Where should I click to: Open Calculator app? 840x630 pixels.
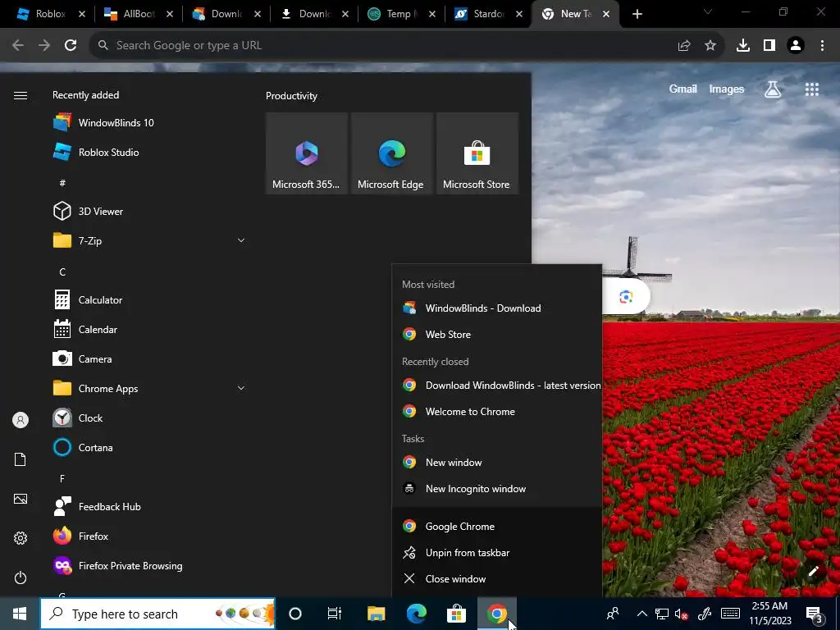point(150,300)
